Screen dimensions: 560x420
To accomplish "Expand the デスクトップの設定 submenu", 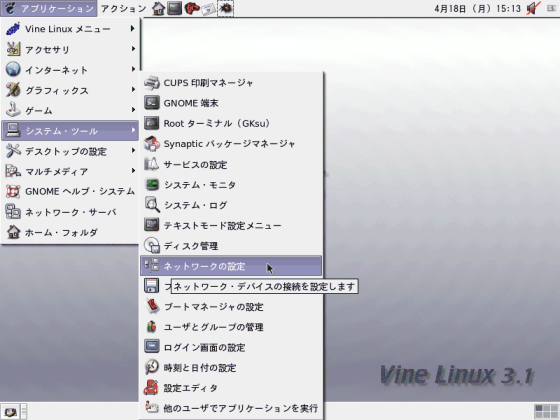I will tap(70, 151).
